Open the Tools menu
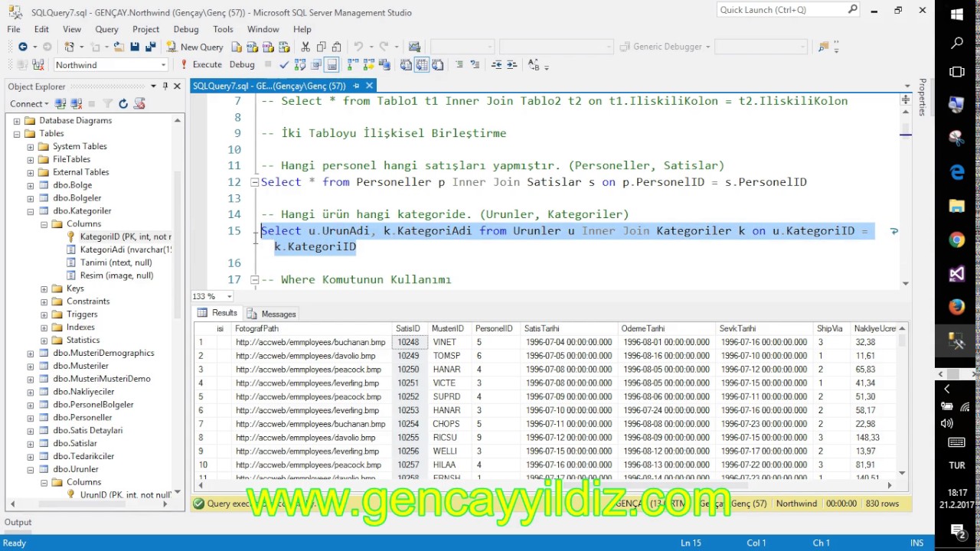The image size is (980, 551). [223, 29]
